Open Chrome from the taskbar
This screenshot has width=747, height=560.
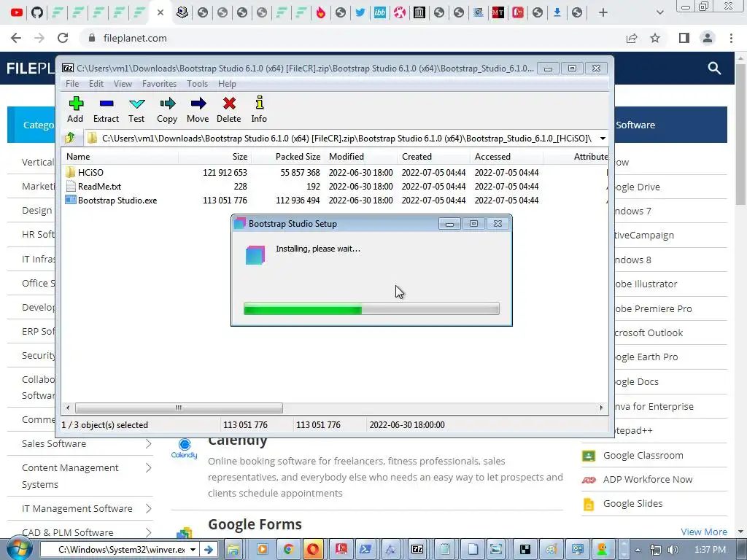(288, 550)
